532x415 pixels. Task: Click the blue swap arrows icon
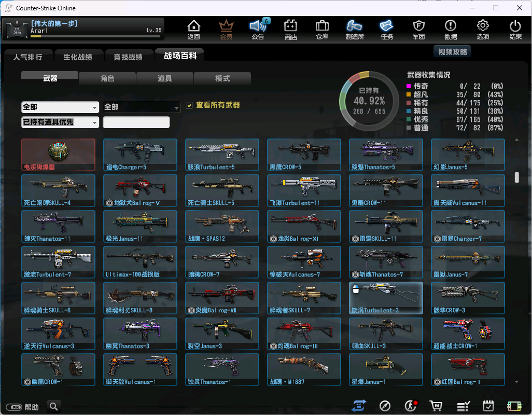point(359,406)
